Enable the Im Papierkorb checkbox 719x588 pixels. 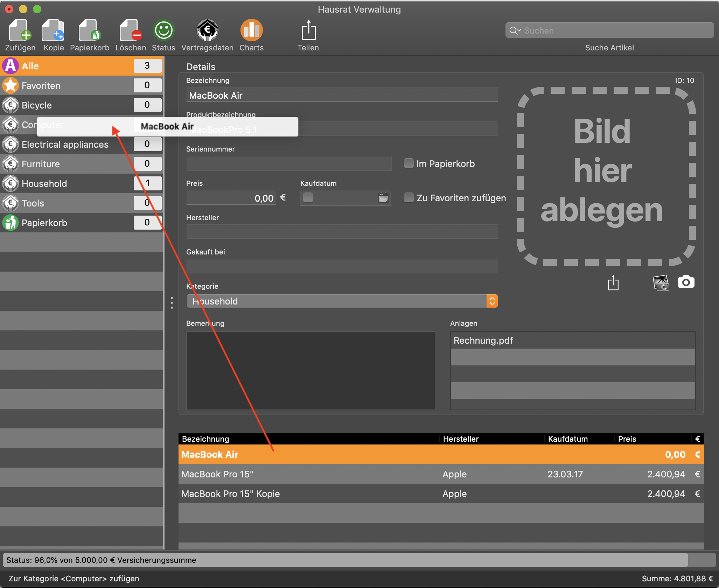[409, 163]
